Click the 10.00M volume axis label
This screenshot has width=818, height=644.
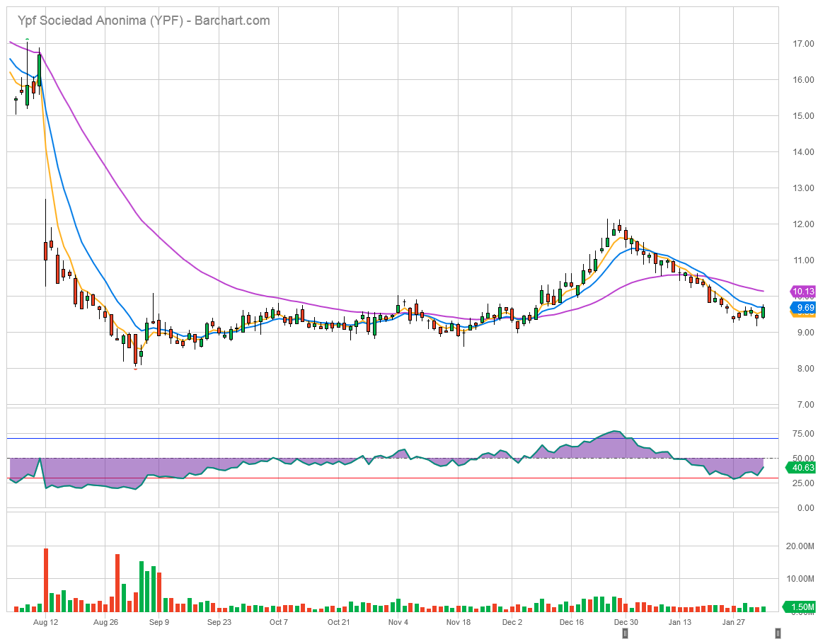[800, 579]
